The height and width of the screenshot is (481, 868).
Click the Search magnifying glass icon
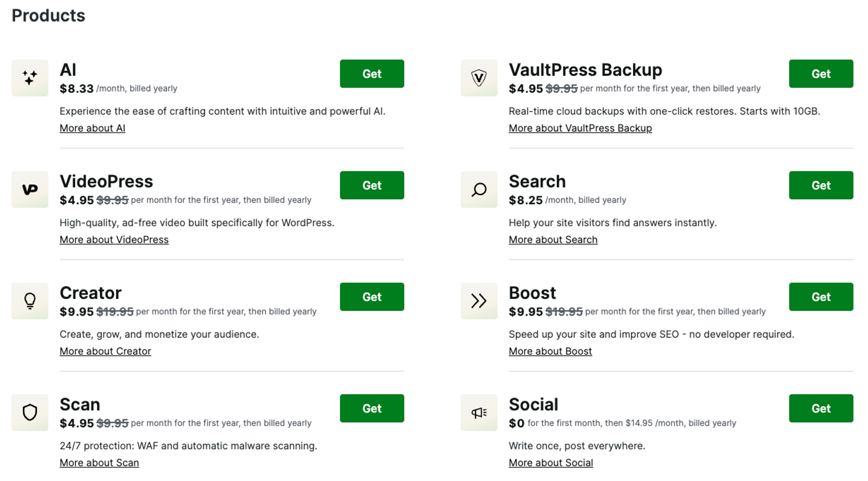[479, 189]
